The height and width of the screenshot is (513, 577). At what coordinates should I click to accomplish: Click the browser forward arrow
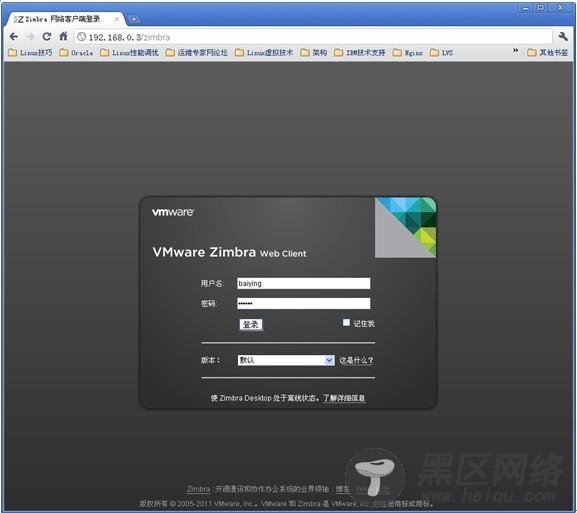pos(30,36)
